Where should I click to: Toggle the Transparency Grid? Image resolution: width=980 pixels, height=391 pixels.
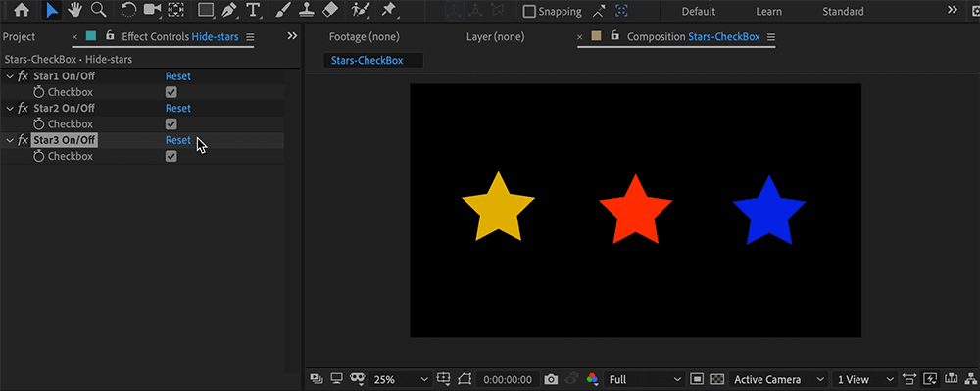coord(718,379)
